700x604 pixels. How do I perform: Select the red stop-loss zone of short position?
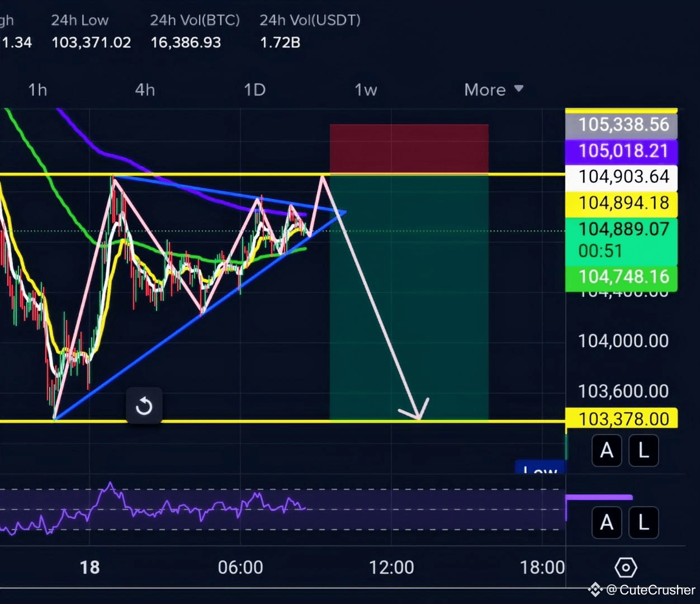pos(409,149)
